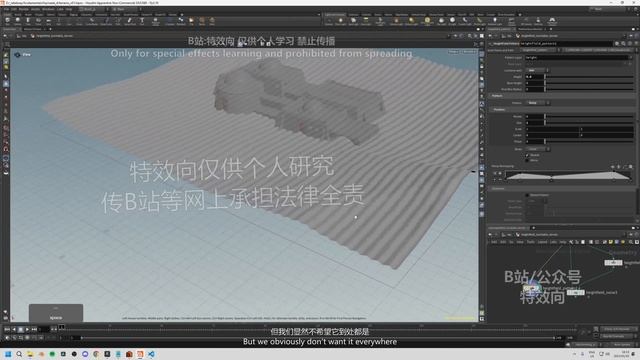640x360 pixels.
Task: Toggle the second checkbox below the Border dropdown
Action: (x=527, y=160)
